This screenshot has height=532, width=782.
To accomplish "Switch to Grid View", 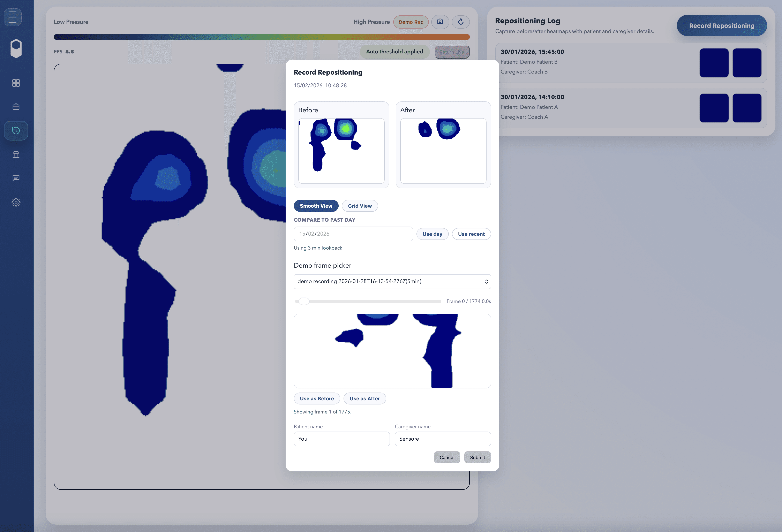I will coord(360,206).
